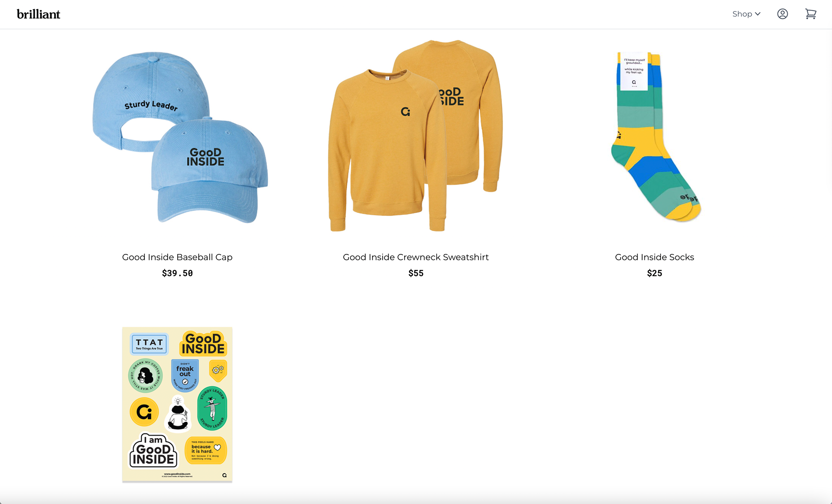Click the green Sturdy Leader oval sticker
This screenshot has height=504, width=832.
tap(212, 408)
